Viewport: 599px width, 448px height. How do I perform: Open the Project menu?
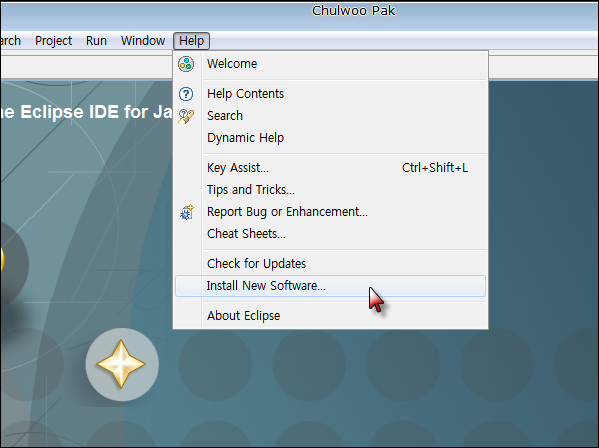(53, 41)
